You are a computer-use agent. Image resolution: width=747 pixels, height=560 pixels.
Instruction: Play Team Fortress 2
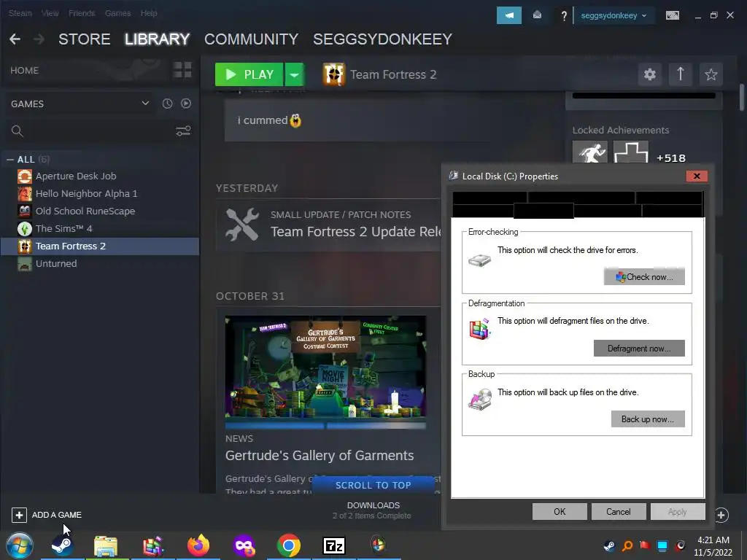249,74
